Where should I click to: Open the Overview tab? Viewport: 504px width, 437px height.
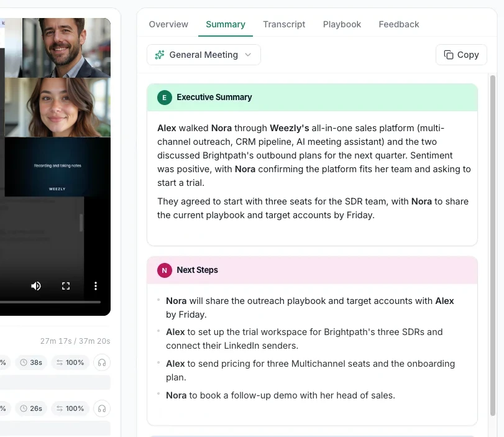(x=168, y=24)
